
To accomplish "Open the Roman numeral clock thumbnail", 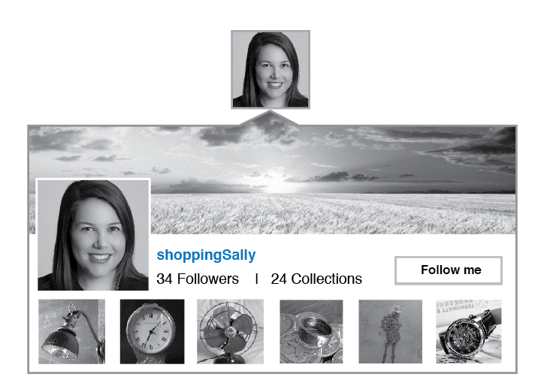I will pyautogui.click(x=153, y=331).
